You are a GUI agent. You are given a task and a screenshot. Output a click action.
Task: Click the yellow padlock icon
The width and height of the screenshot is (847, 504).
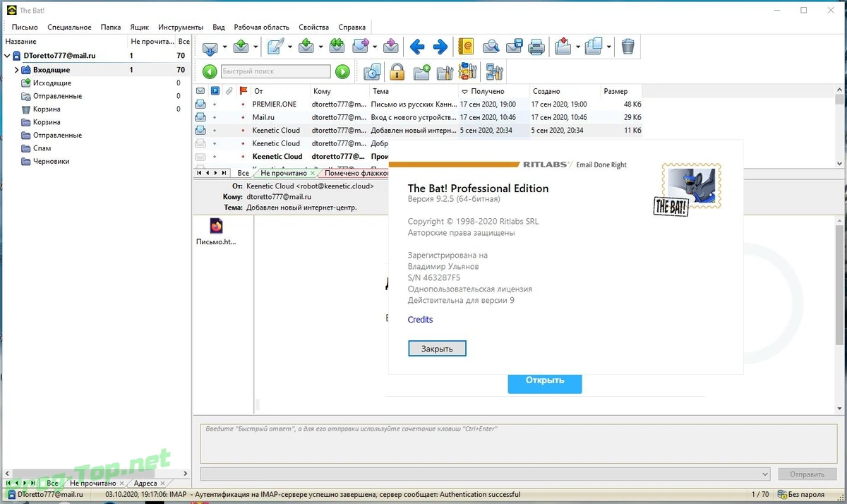[x=397, y=71]
